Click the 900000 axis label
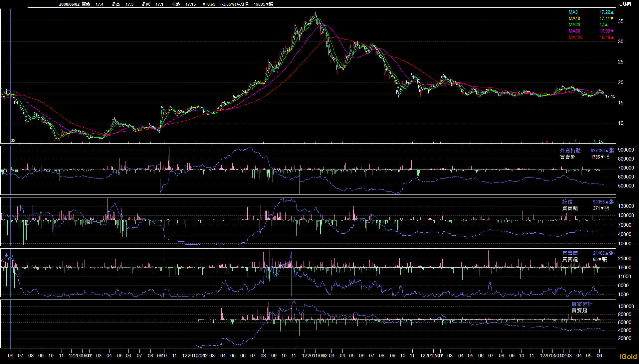The width and height of the screenshot is (639, 364). point(626,150)
